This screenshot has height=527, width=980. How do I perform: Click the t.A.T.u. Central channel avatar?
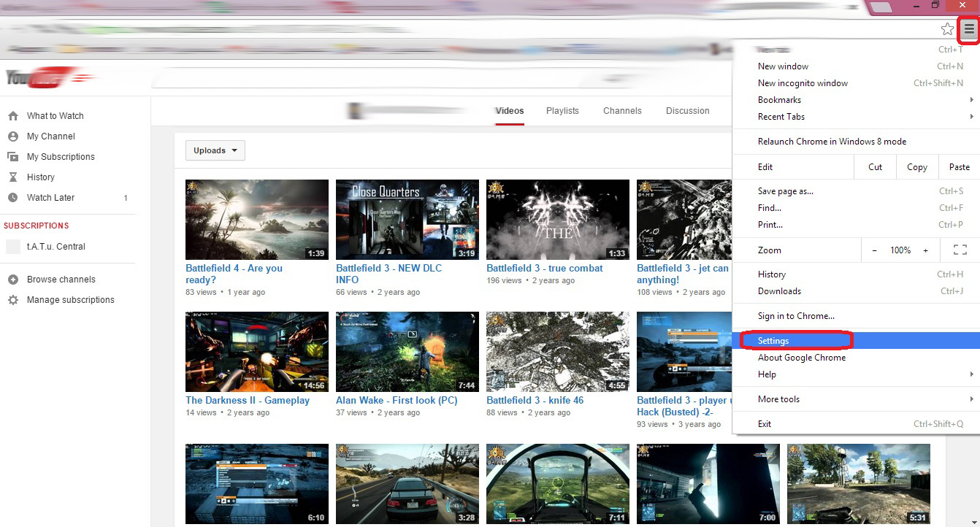pyautogui.click(x=13, y=247)
